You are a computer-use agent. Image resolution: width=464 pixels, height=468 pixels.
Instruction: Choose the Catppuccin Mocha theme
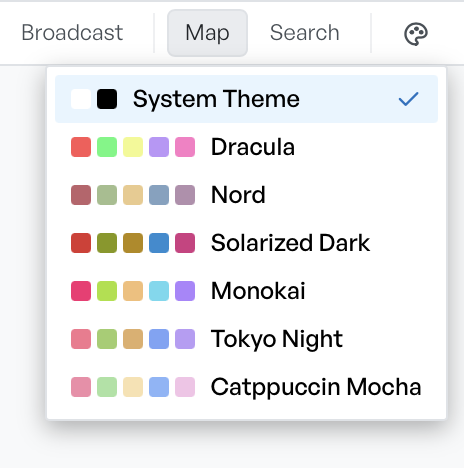point(246,387)
